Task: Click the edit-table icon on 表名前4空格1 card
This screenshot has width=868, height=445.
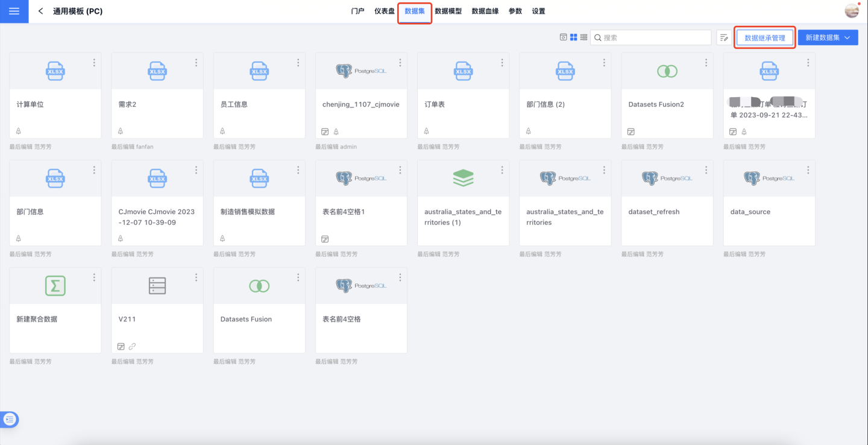Action: [325, 239]
